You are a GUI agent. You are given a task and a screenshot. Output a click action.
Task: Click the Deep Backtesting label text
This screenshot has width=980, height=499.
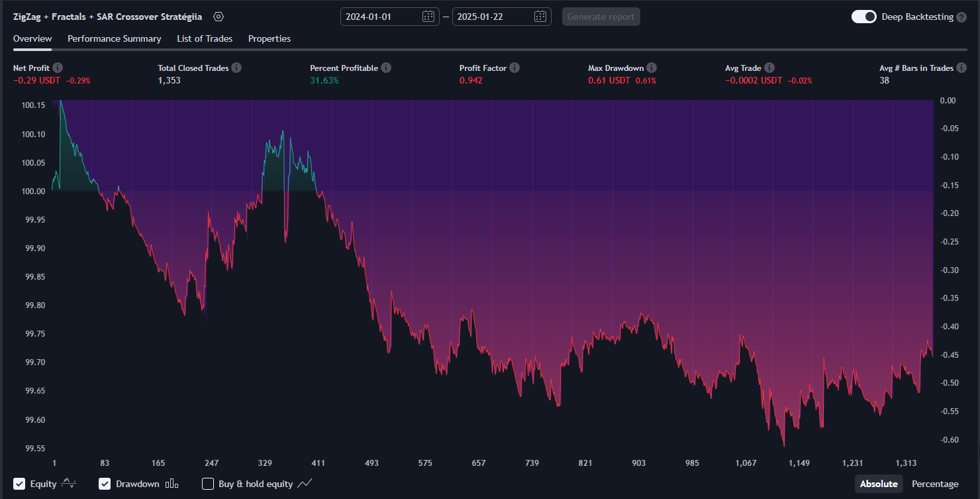pos(917,17)
